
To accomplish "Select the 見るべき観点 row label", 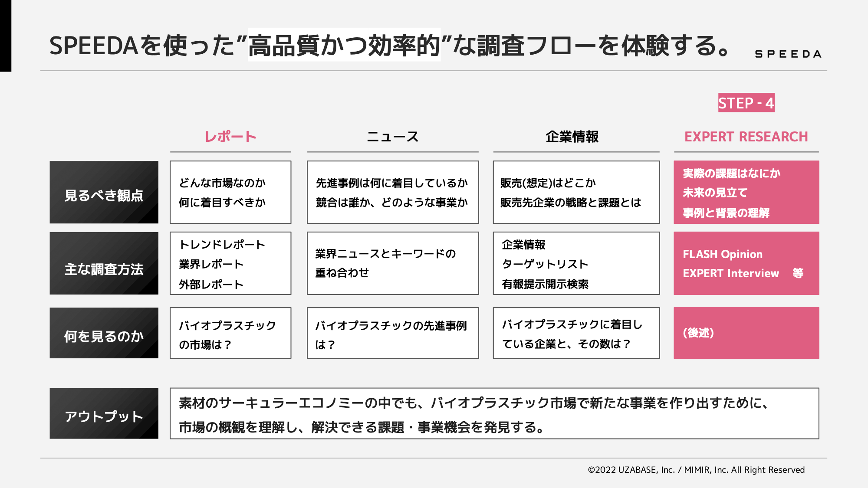I will [104, 192].
